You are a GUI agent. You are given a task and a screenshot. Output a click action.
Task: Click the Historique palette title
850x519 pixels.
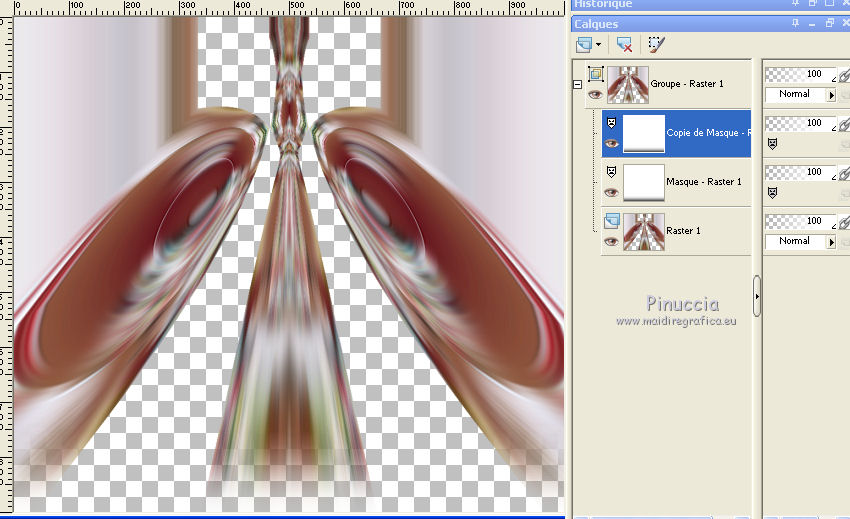coord(603,4)
